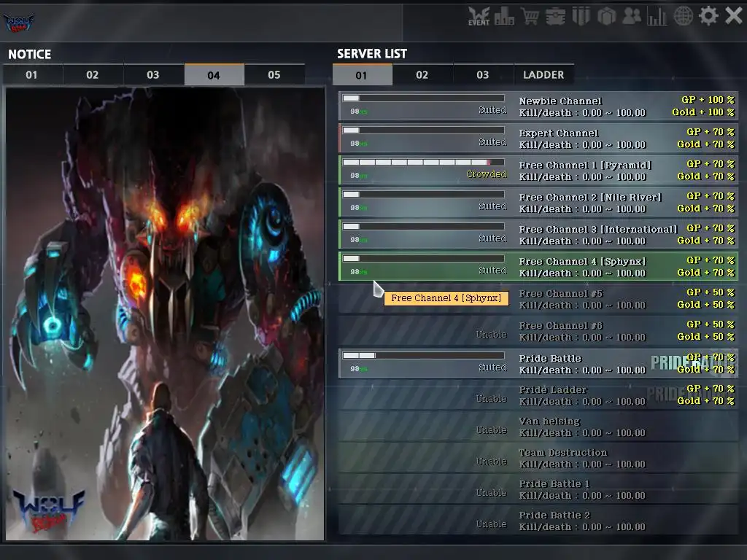Click the Newbie Channel population bar
This screenshot has width=747, height=560.
point(424,98)
